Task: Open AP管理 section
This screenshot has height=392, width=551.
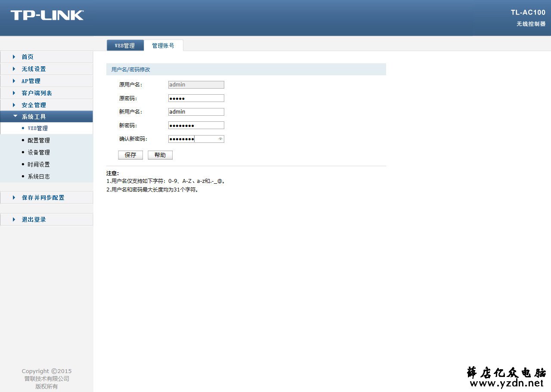Action: [x=46, y=81]
